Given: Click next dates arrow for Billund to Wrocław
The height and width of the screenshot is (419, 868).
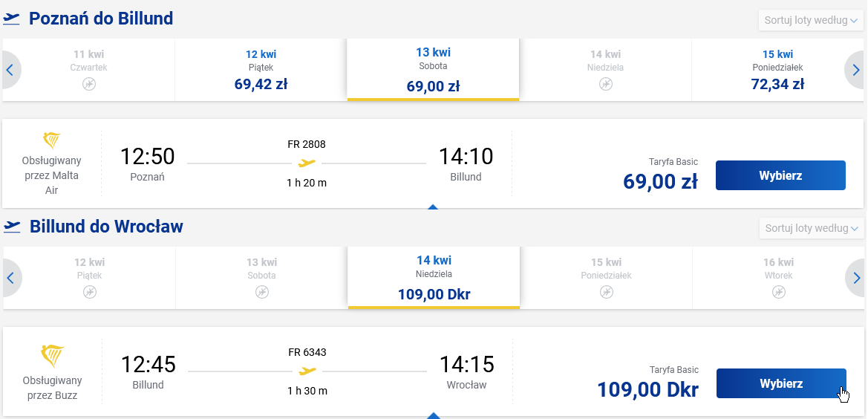Looking at the screenshot, I should point(856,278).
